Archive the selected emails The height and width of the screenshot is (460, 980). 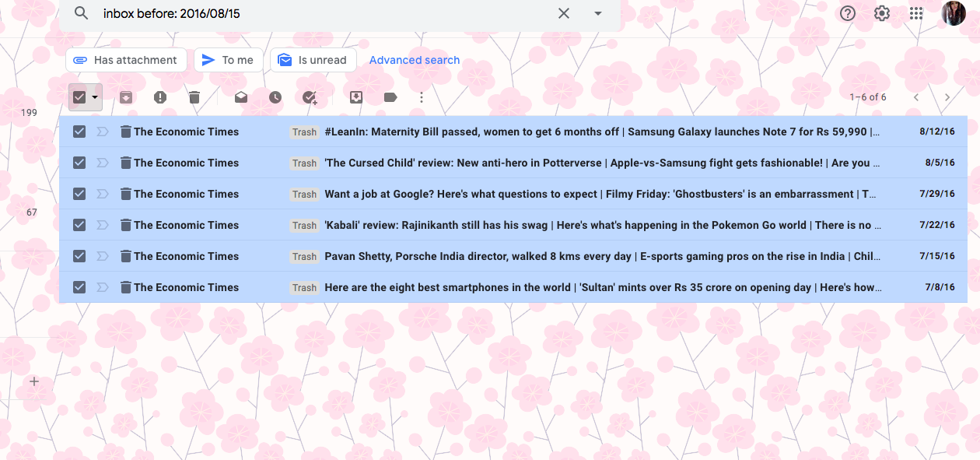(125, 97)
